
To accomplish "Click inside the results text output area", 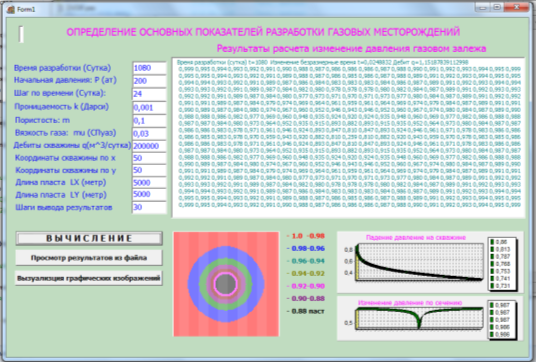I will (x=348, y=137).
